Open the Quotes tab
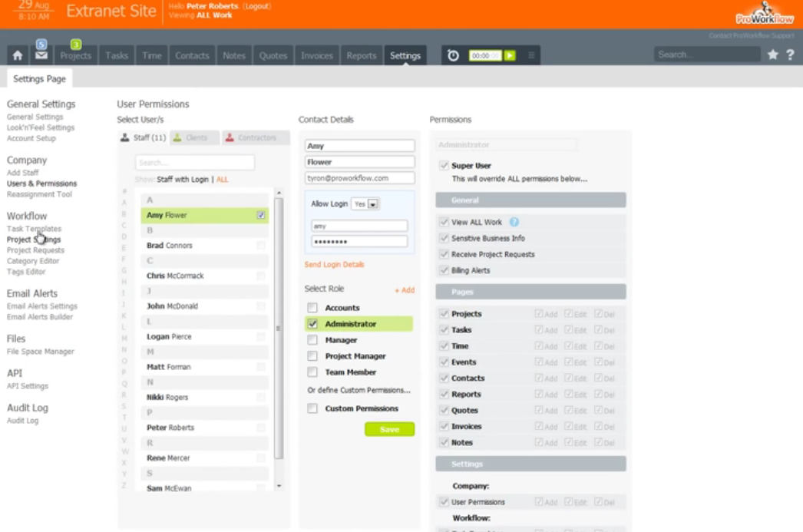The image size is (803, 532). 273,56
